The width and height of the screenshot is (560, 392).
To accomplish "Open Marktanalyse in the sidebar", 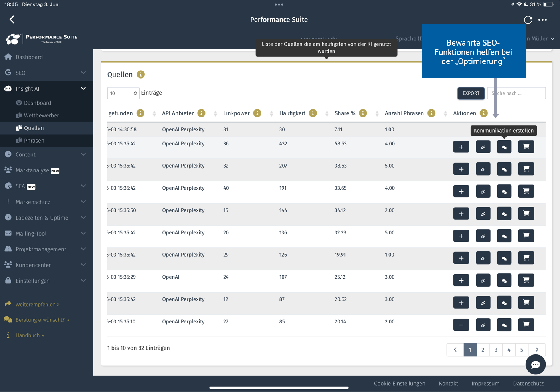I will (46, 170).
